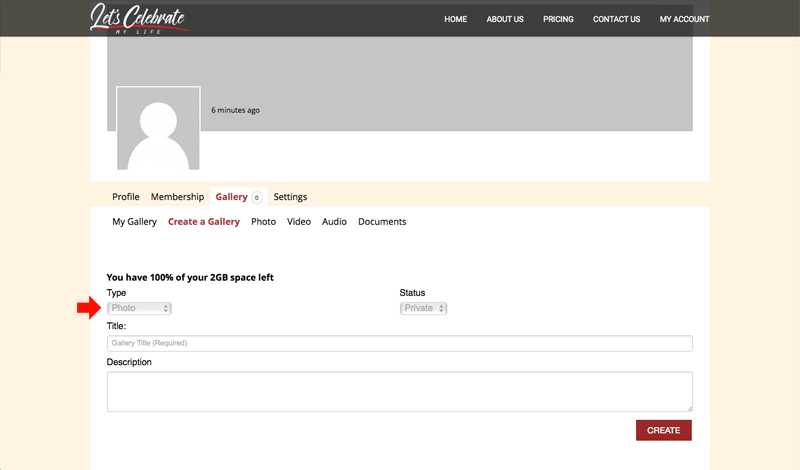
Task: Click into the Gallery Title input field
Action: 399,343
